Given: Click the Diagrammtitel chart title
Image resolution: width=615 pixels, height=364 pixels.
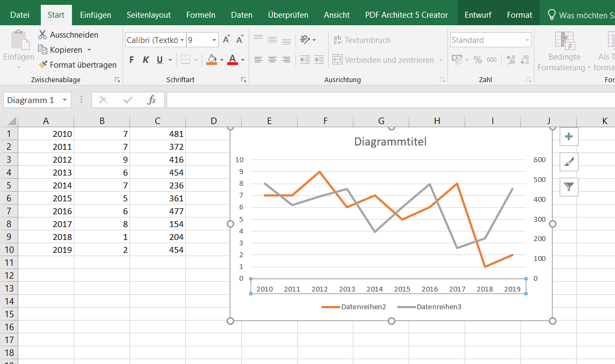Looking at the screenshot, I should click(x=390, y=142).
